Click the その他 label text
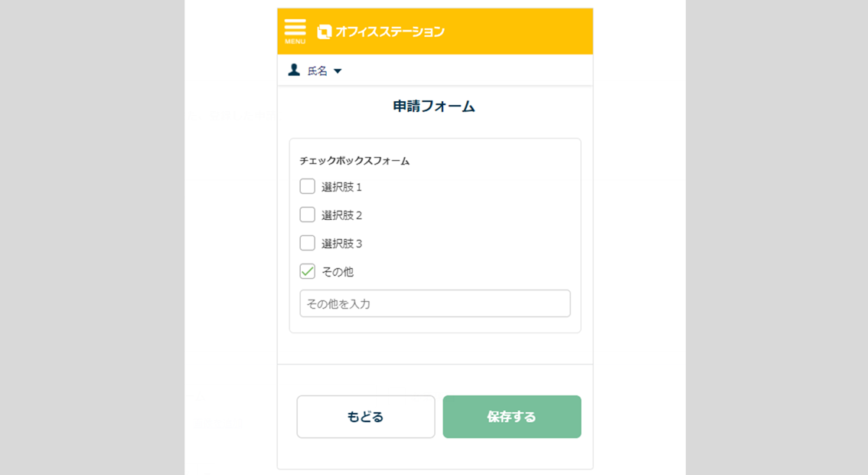The height and width of the screenshot is (475, 868). [x=338, y=272]
